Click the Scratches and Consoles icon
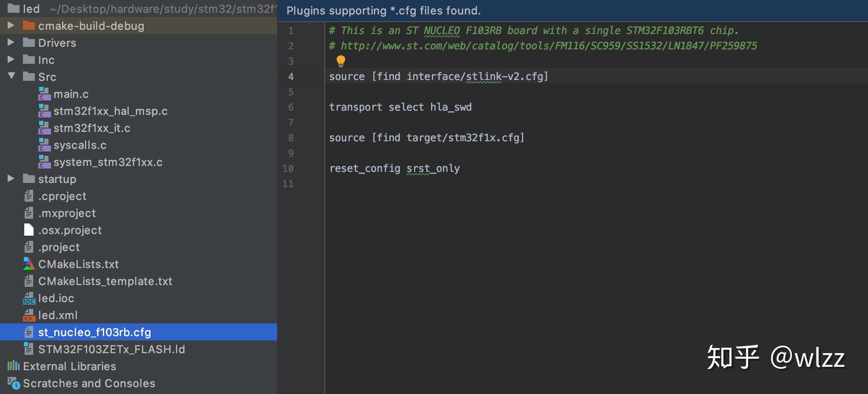 pyautogui.click(x=14, y=383)
